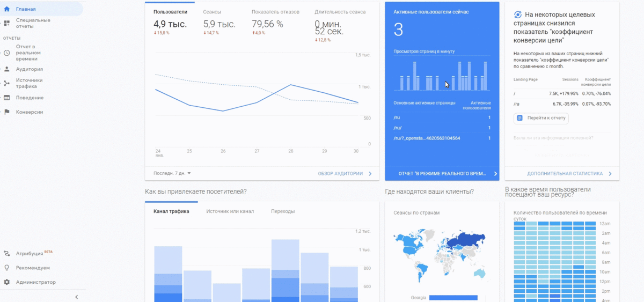Click the /ru active page row
Image resolution: width=644 pixels, height=302 pixels.
point(442,117)
